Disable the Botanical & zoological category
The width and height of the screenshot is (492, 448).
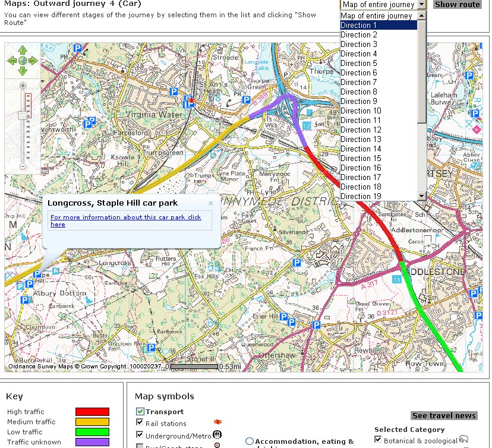378,439
